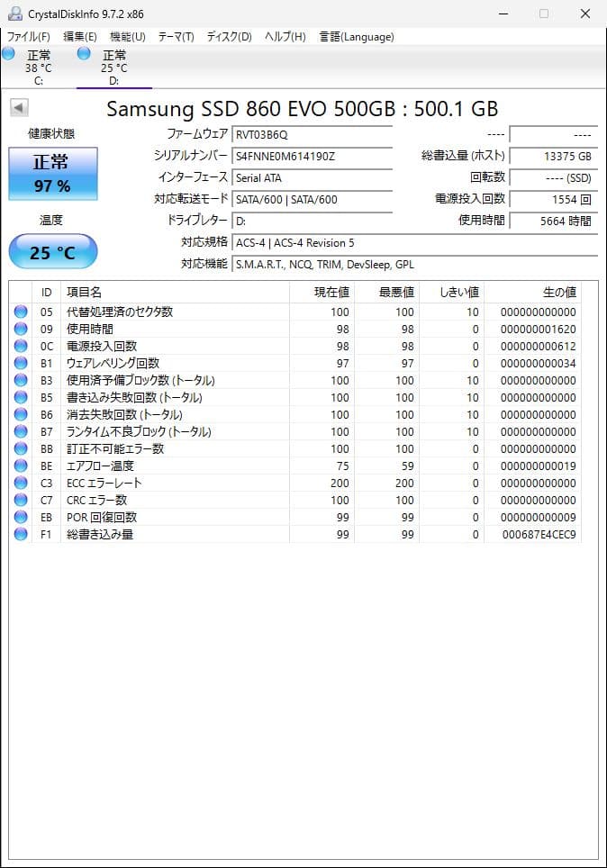
Task: Click the status orb for ID BB row
Action: click(21, 448)
